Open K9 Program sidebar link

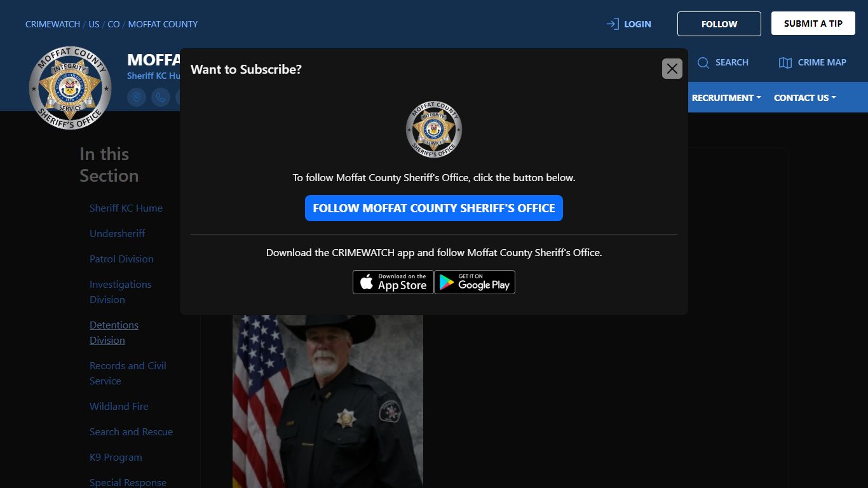point(116,457)
